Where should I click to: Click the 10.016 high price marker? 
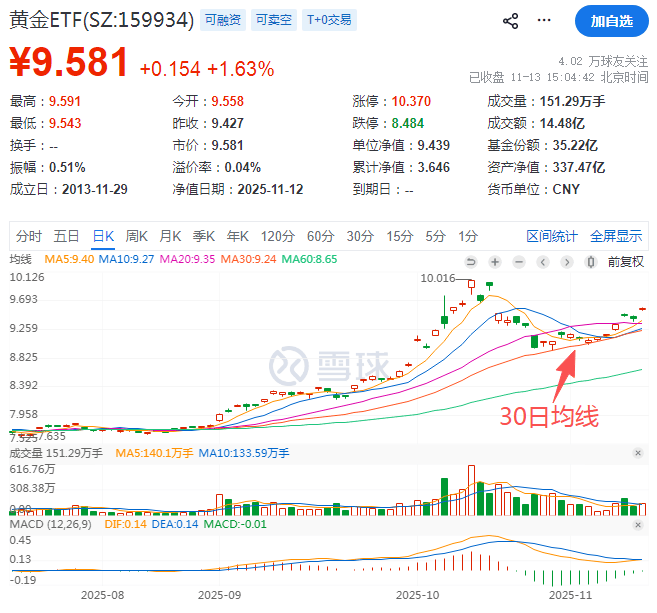click(x=437, y=278)
